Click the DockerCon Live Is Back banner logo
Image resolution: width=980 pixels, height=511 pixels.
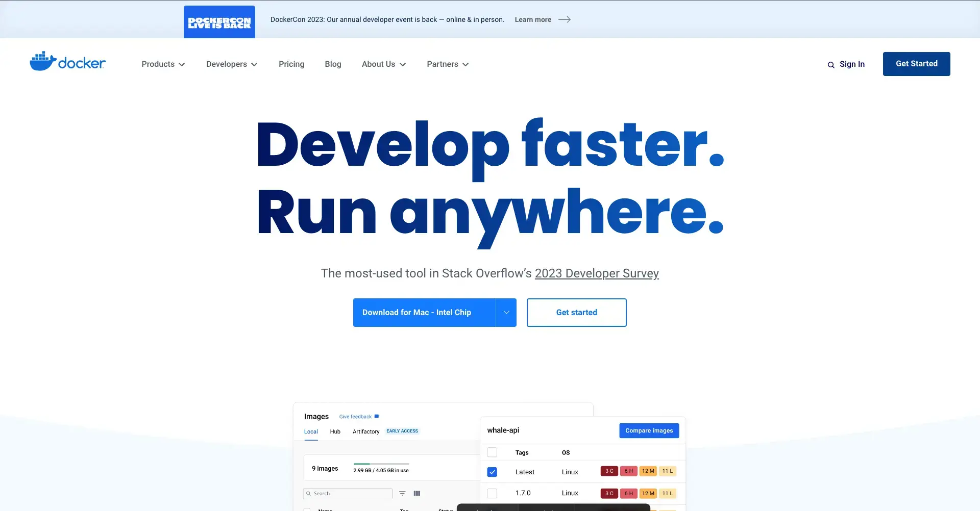point(219,22)
